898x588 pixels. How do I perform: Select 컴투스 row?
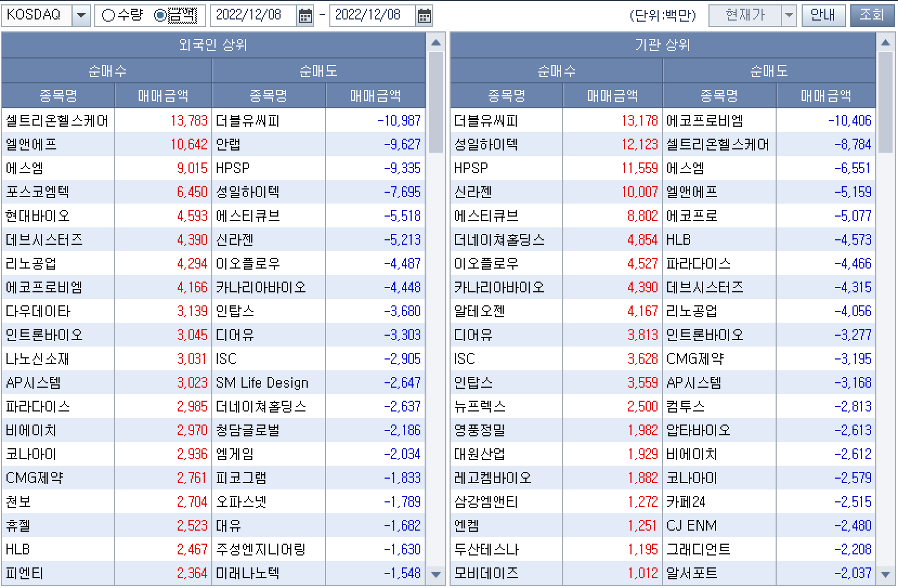point(719,407)
